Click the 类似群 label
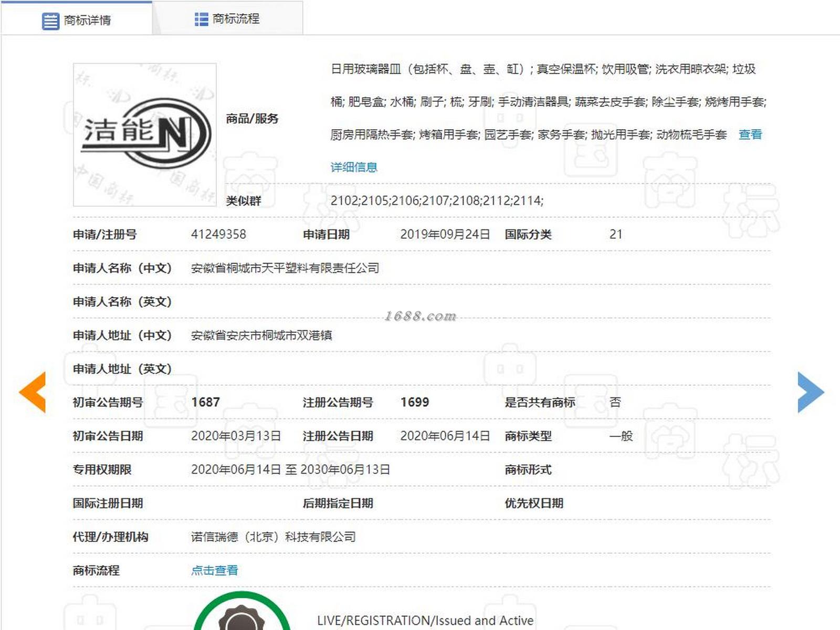 tap(244, 201)
